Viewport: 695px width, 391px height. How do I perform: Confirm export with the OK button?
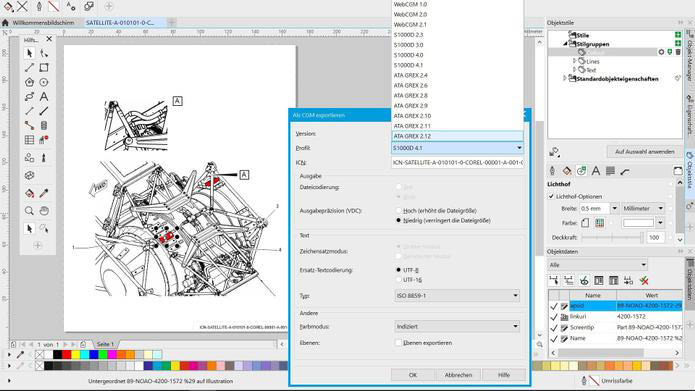413,375
